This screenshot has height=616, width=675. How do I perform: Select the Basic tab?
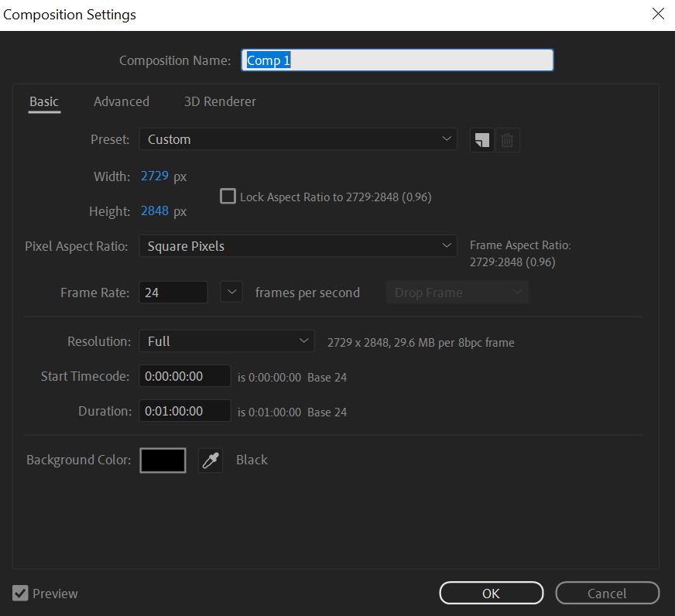44,101
